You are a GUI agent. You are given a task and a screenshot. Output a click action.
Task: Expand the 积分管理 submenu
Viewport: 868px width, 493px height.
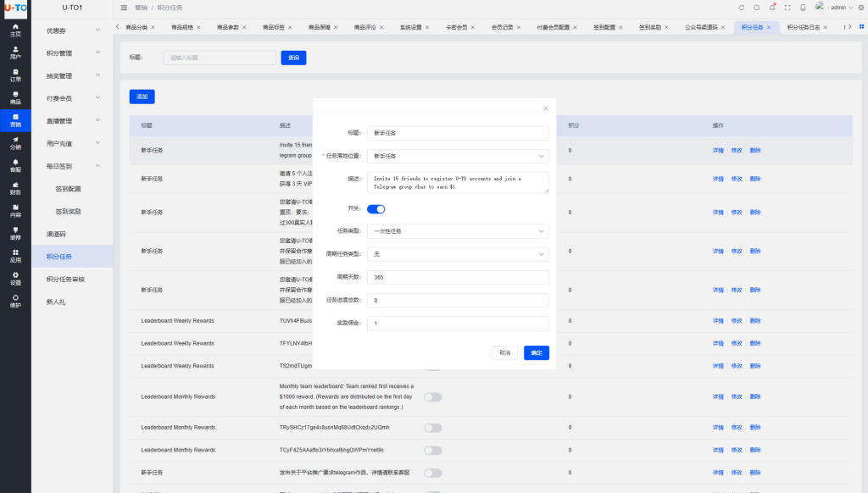[x=72, y=53]
